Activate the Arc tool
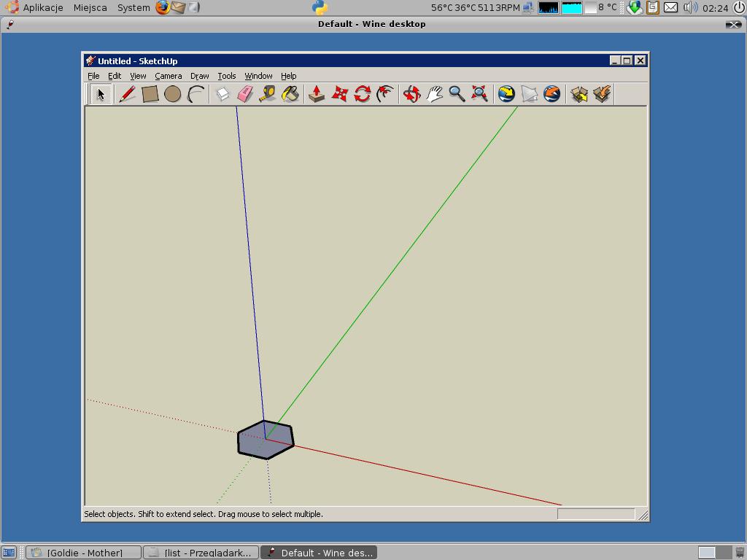The image size is (747, 560). (196, 94)
